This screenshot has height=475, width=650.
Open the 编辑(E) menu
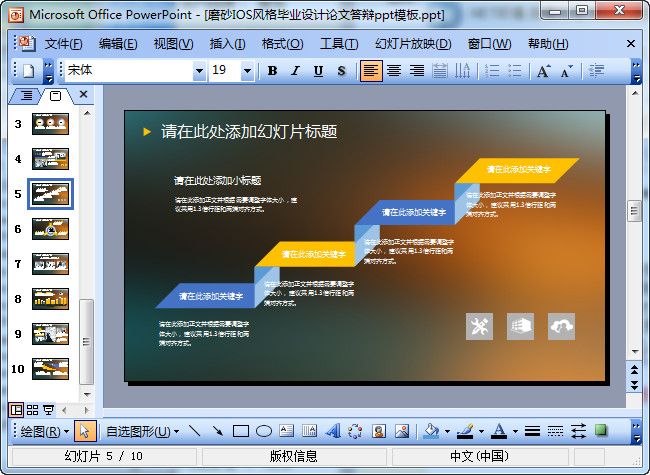click(x=118, y=44)
